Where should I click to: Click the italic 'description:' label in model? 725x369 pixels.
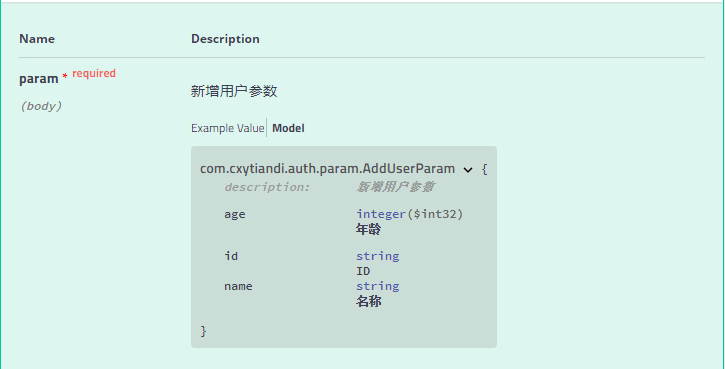point(267,187)
